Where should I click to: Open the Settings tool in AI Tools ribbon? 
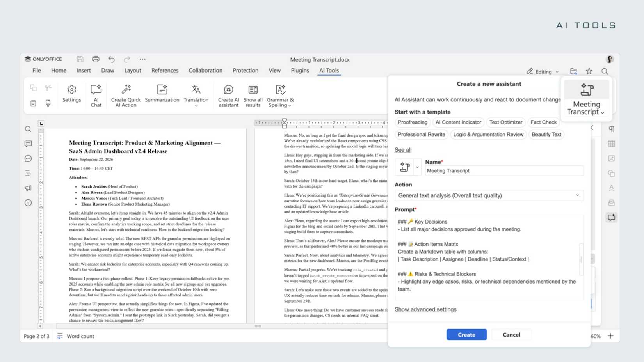coord(71,94)
